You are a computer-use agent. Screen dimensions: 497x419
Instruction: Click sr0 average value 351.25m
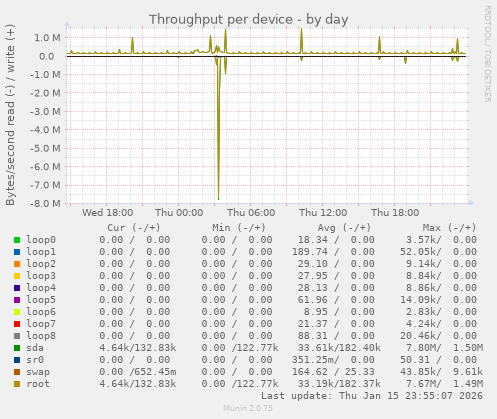tap(315, 360)
